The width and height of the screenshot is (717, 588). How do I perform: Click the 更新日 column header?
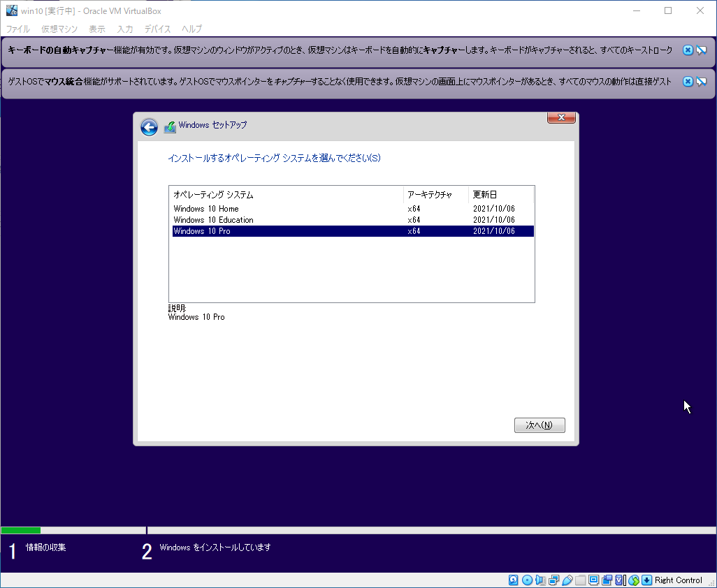point(501,195)
